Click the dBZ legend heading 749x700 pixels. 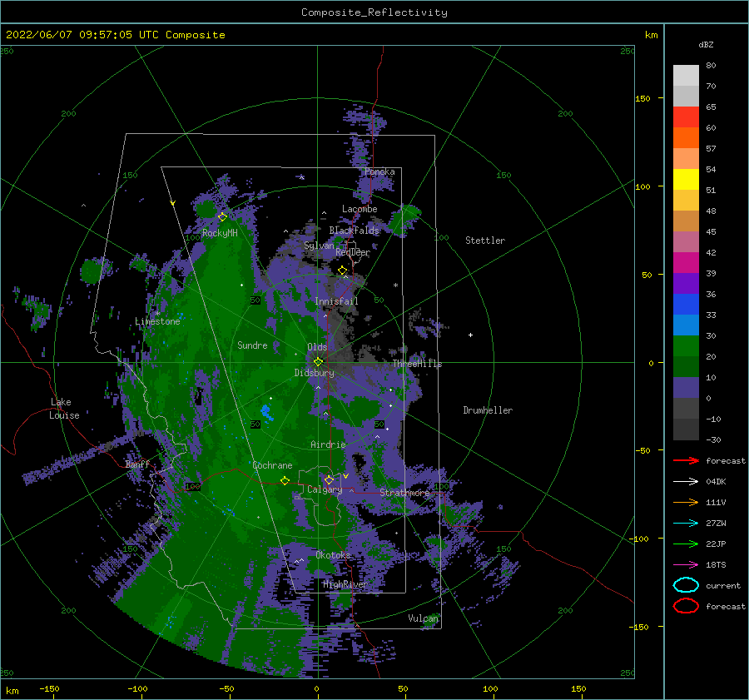click(x=706, y=44)
